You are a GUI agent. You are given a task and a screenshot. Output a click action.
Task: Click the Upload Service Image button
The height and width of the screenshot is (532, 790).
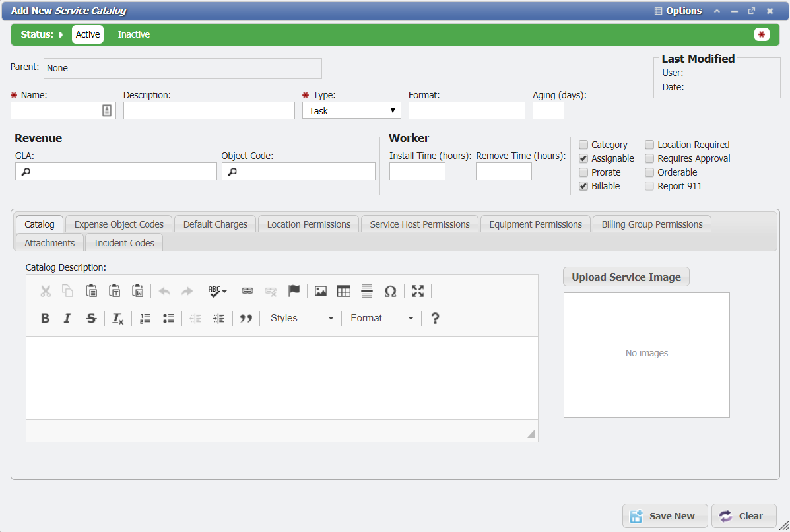(x=626, y=277)
